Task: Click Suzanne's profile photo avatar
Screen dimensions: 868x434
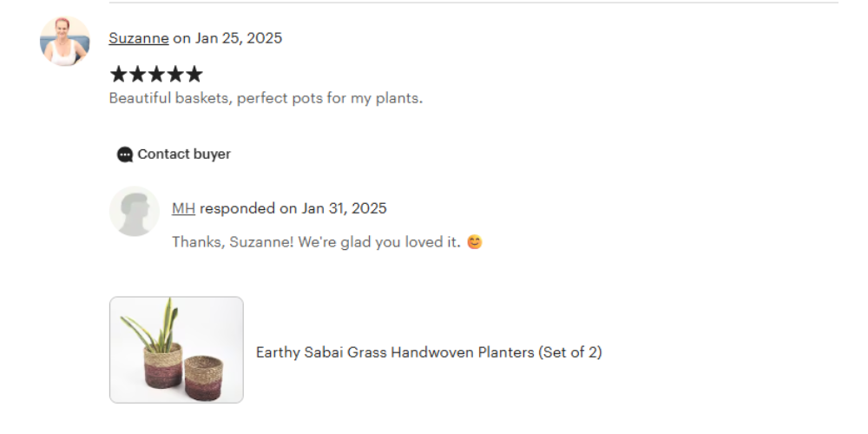Action: 65,42
